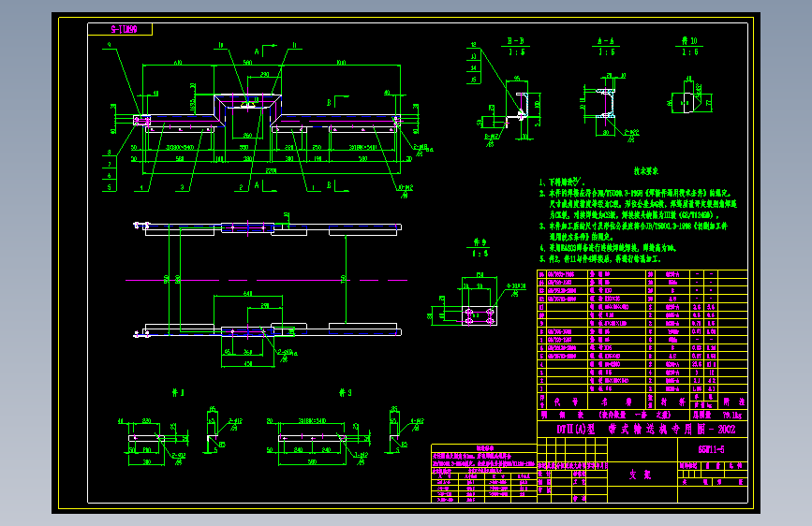
Task: Click the 件10 detail view title
Action: tap(689, 40)
